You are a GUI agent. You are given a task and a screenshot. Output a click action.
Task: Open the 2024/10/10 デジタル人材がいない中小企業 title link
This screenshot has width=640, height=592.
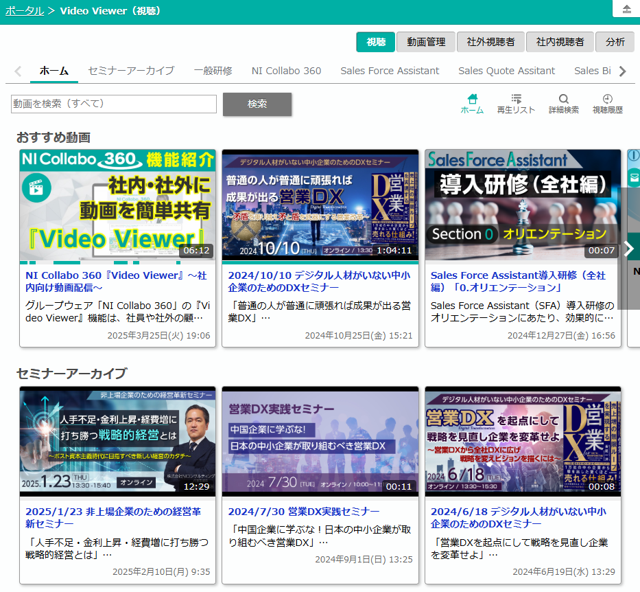coord(319,281)
